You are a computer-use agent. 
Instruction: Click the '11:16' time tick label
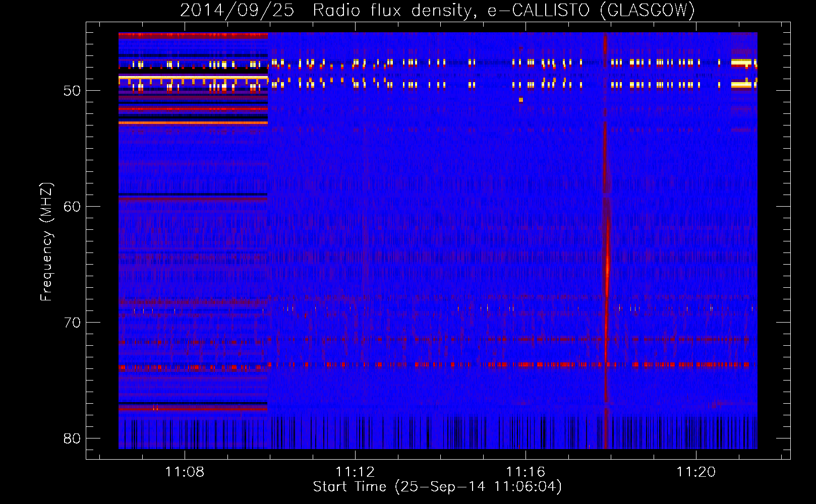[526, 472]
